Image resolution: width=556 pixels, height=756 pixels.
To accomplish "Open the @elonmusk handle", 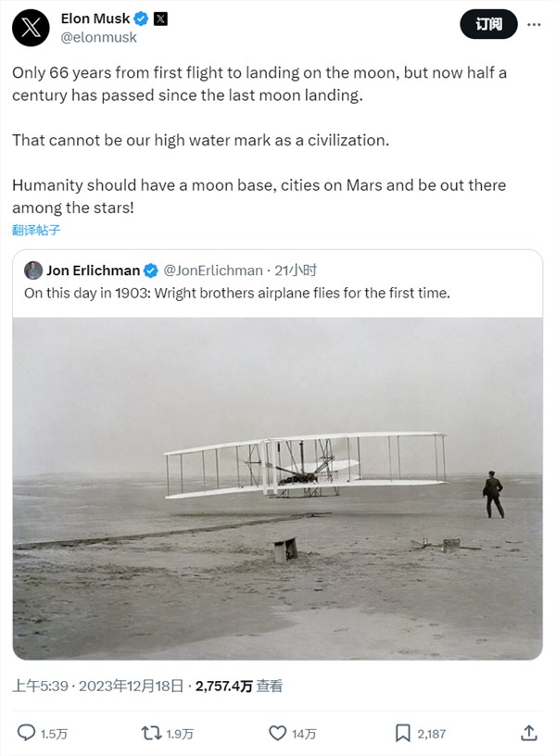I will coord(99,38).
